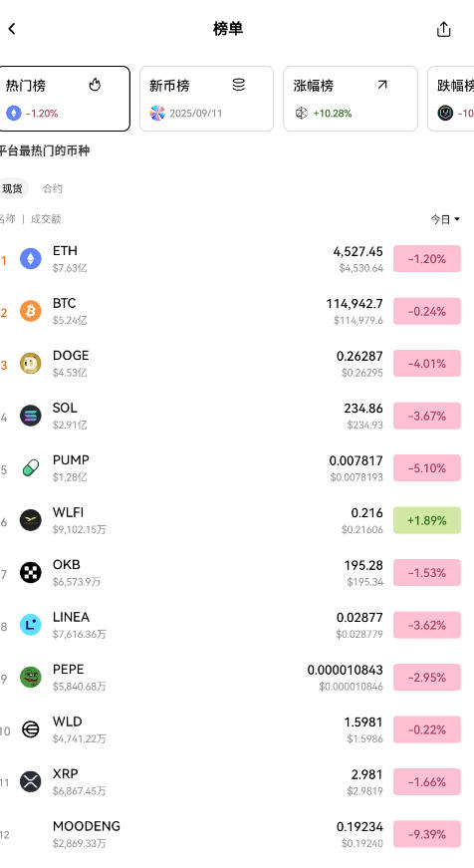Image resolution: width=474 pixels, height=868 pixels.
Task: Tap the DOGE coin logo
Action: (31, 363)
